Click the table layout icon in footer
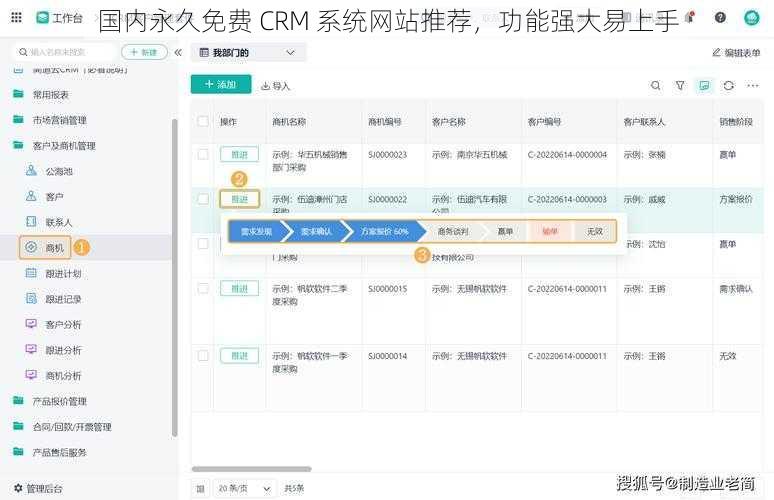774x500 pixels. 200,489
